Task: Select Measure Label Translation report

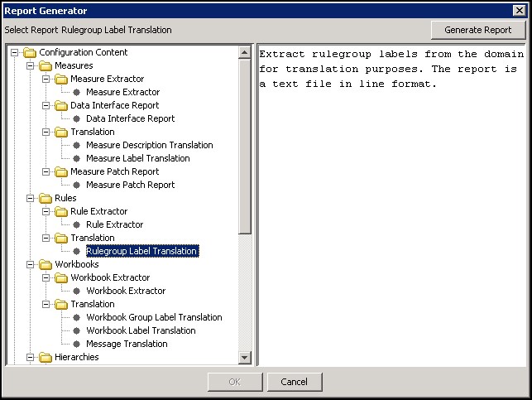Action: pos(137,158)
